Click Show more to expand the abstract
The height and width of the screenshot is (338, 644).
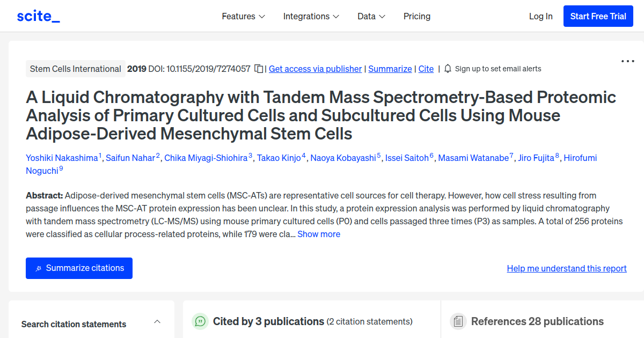tap(319, 234)
